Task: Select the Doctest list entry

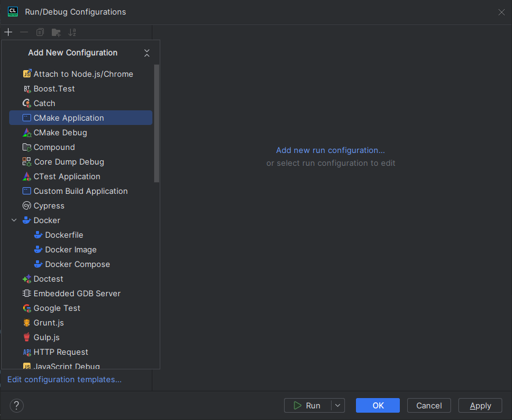Action: [x=80, y=279]
